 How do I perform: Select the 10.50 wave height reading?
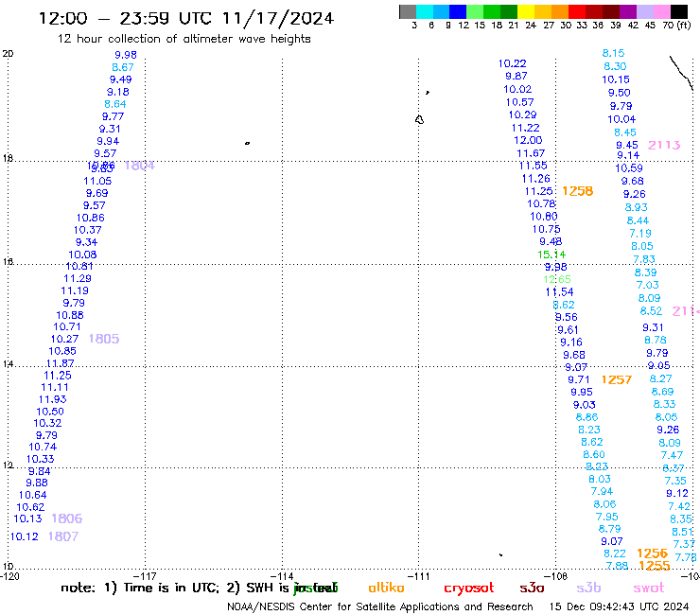(50, 412)
